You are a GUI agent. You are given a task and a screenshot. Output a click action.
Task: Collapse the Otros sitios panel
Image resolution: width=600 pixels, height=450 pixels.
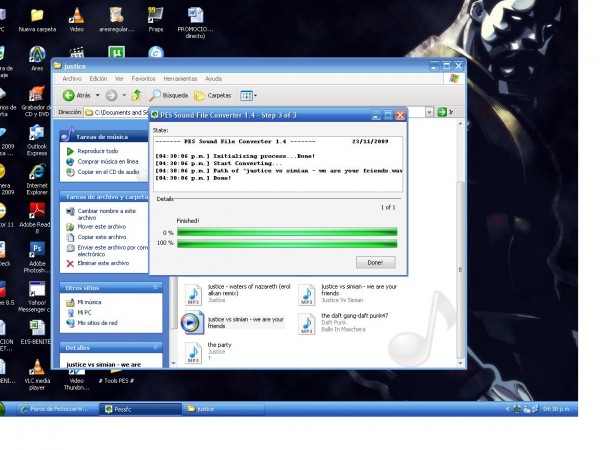click(x=156, y=287)
